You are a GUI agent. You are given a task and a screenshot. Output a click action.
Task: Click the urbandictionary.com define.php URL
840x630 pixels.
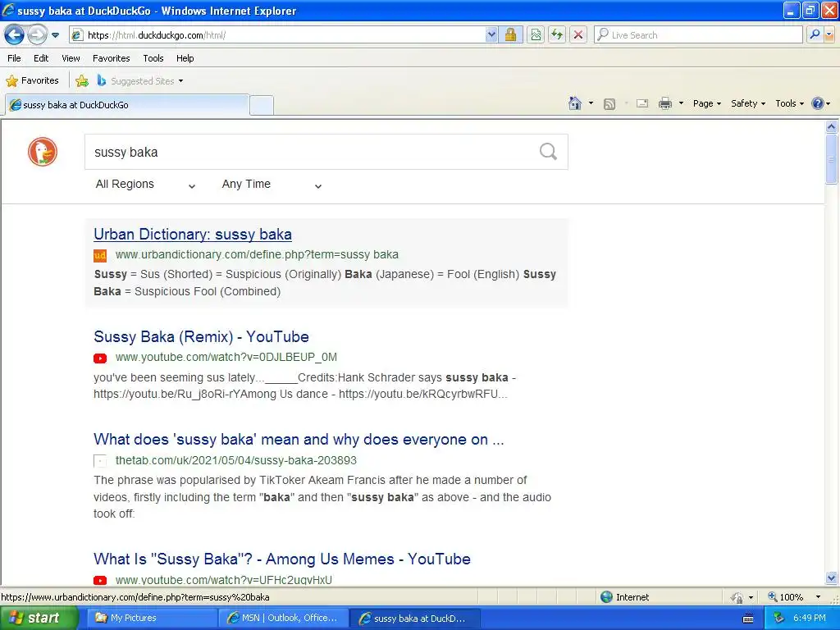257,254
